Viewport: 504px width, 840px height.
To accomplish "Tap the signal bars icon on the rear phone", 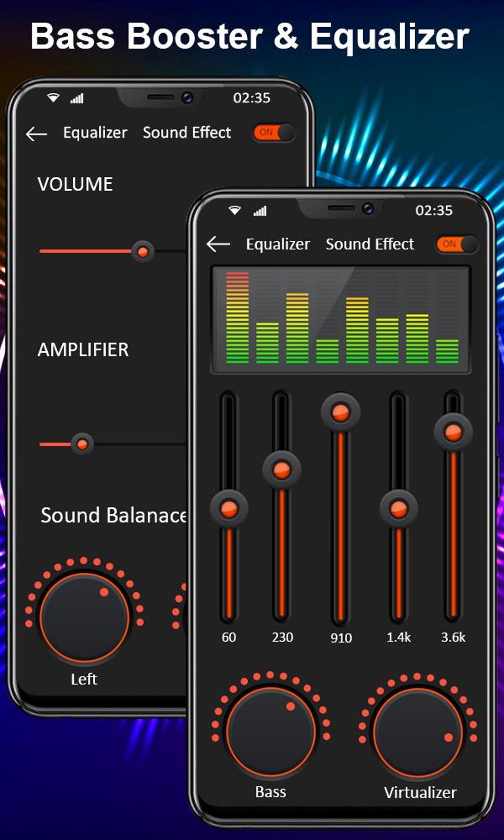I will (77, 98).
